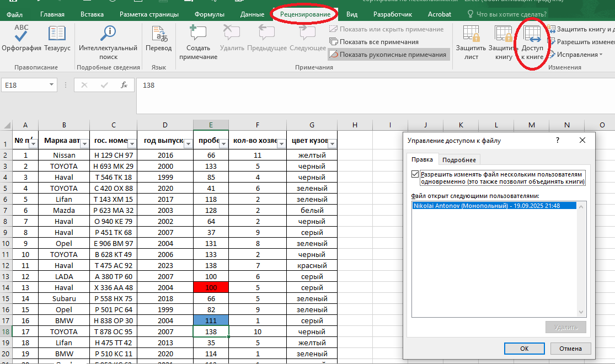Open the Тезаурус tool

57,38
